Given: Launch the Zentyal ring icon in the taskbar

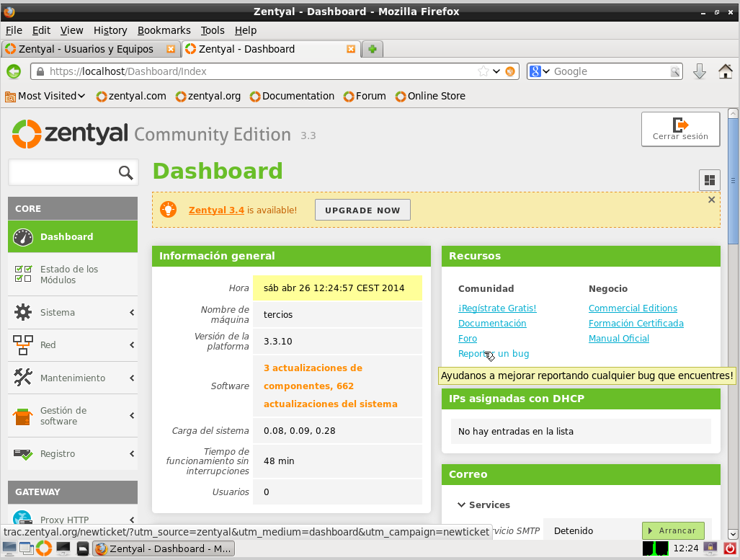Looking at the screenshot, I should click(44, 548).
